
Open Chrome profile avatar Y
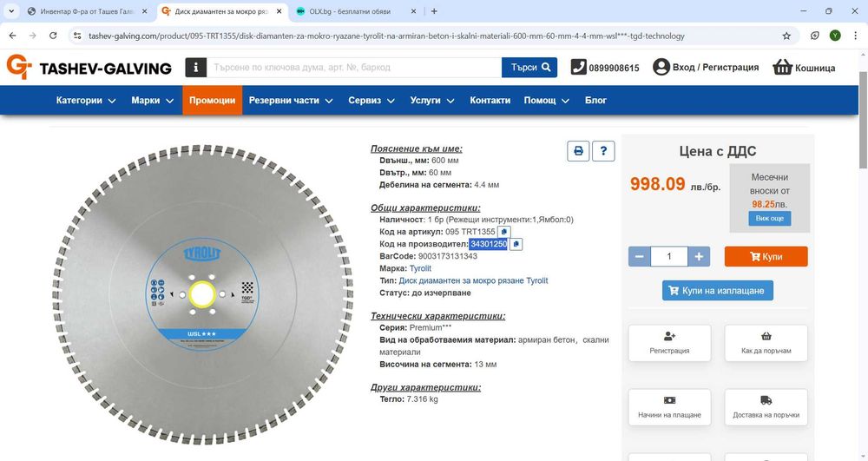(x=835, y=36)
